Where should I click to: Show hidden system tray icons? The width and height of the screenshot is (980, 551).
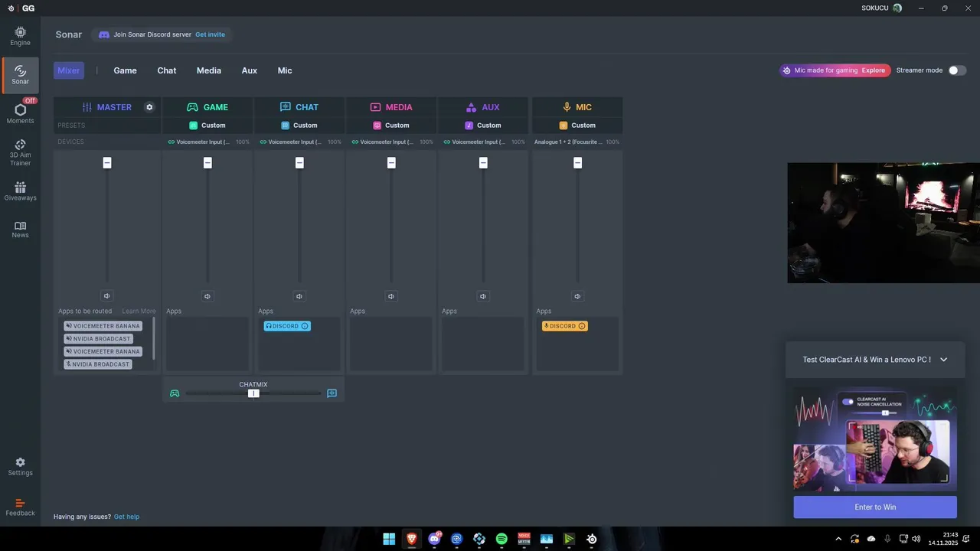coord(838,539)
